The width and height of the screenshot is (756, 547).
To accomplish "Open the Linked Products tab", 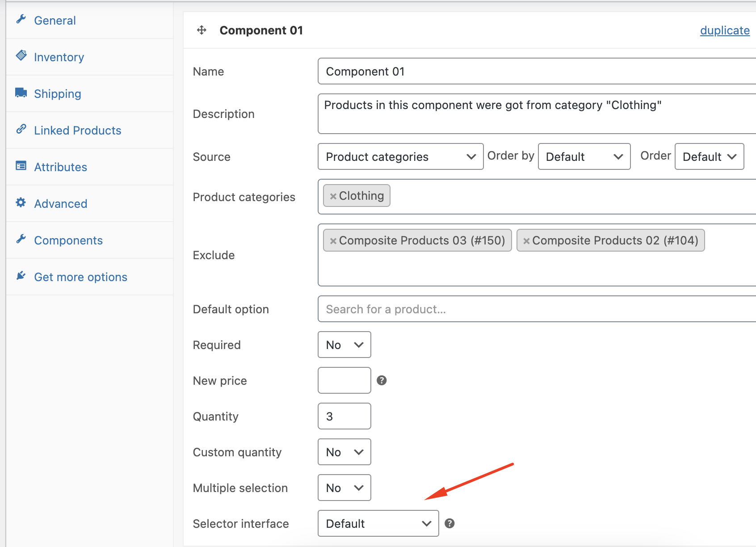I will (78, 130).
